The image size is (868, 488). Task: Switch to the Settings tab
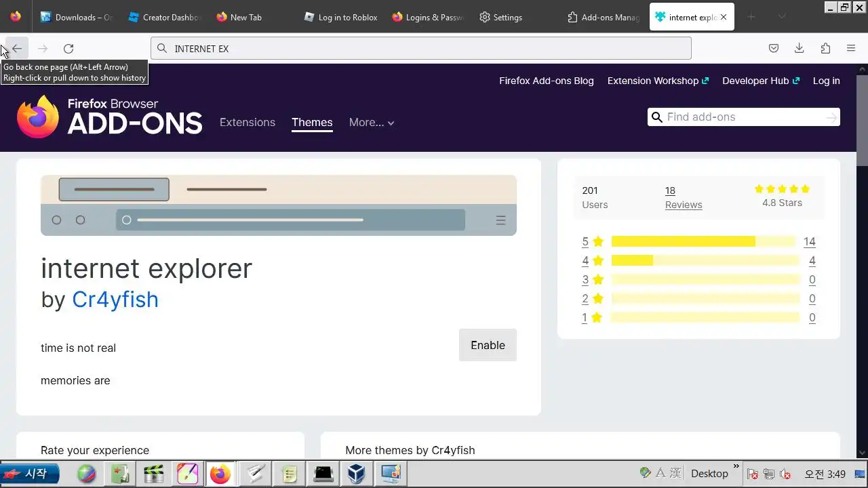(515, 17)
